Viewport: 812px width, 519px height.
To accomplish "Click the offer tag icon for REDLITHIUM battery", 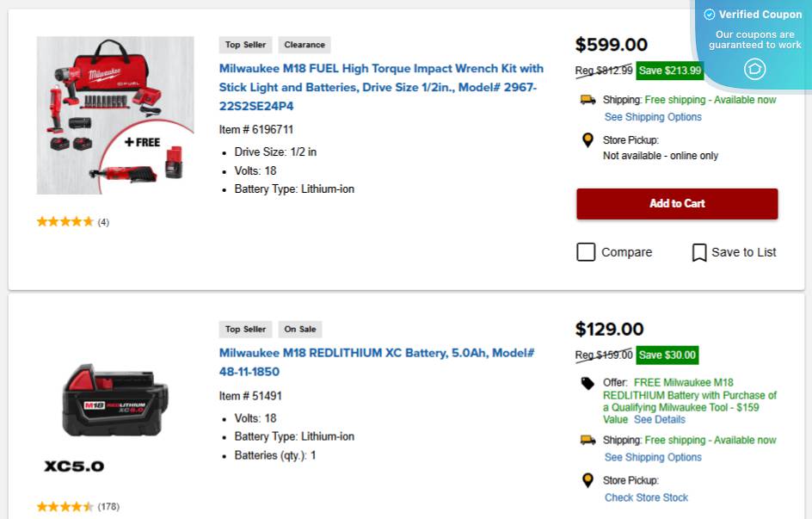I will (588, 383).
